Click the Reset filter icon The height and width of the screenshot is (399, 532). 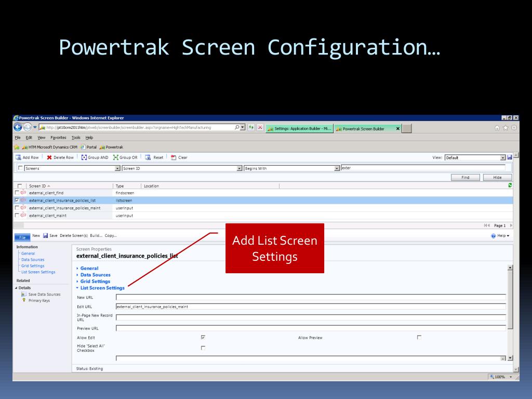[x=148, y=157]
